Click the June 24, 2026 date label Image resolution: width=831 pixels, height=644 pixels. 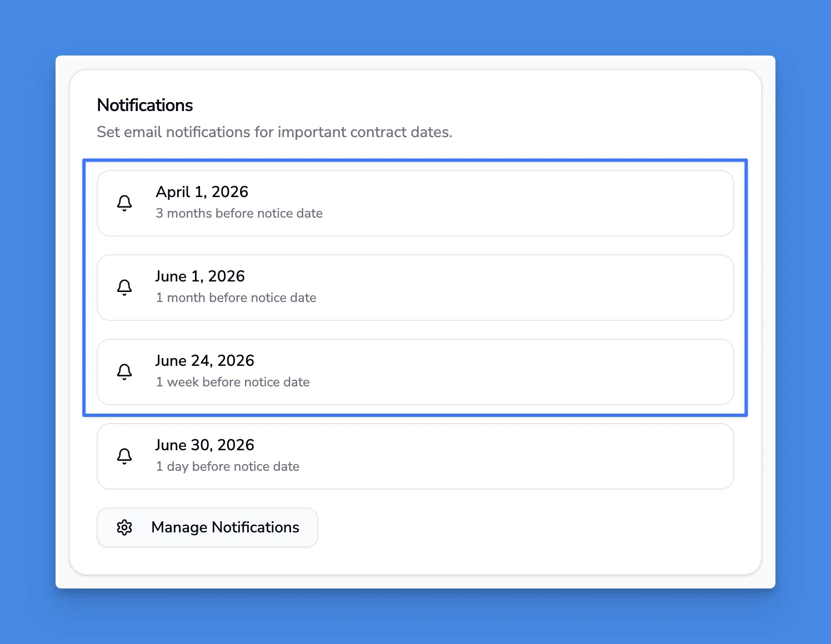tap(204, 360)
